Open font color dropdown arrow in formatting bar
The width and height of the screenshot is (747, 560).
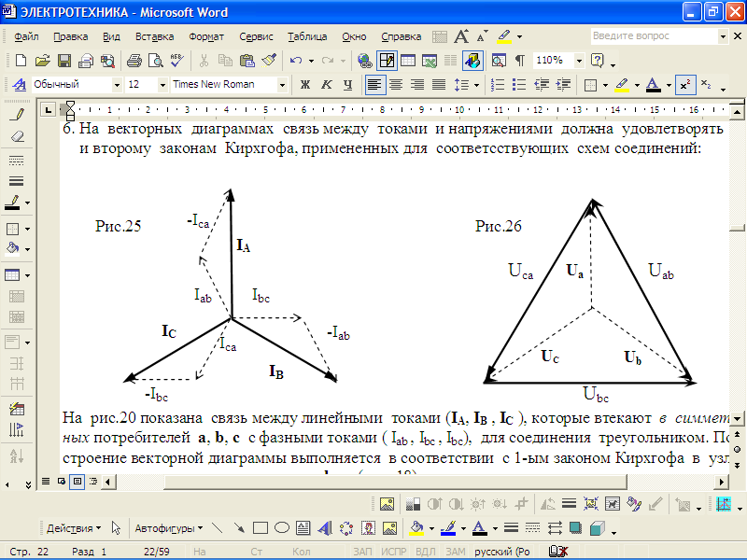669,85
